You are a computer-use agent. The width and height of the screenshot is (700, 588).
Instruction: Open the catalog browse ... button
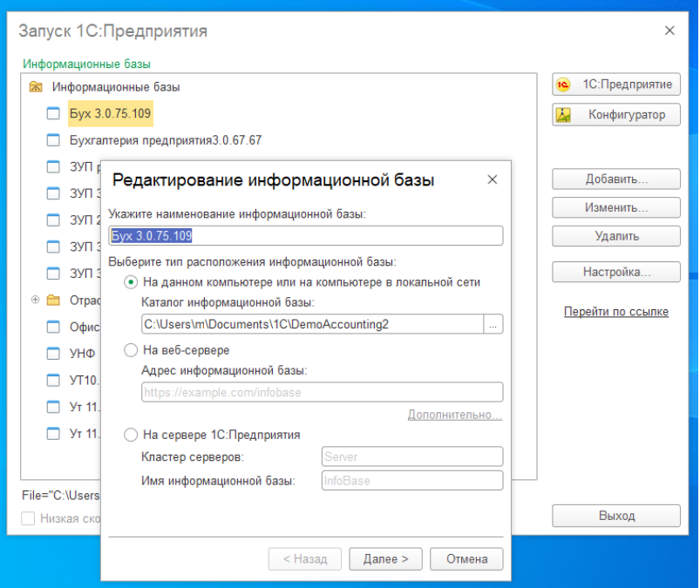point(493,324)
